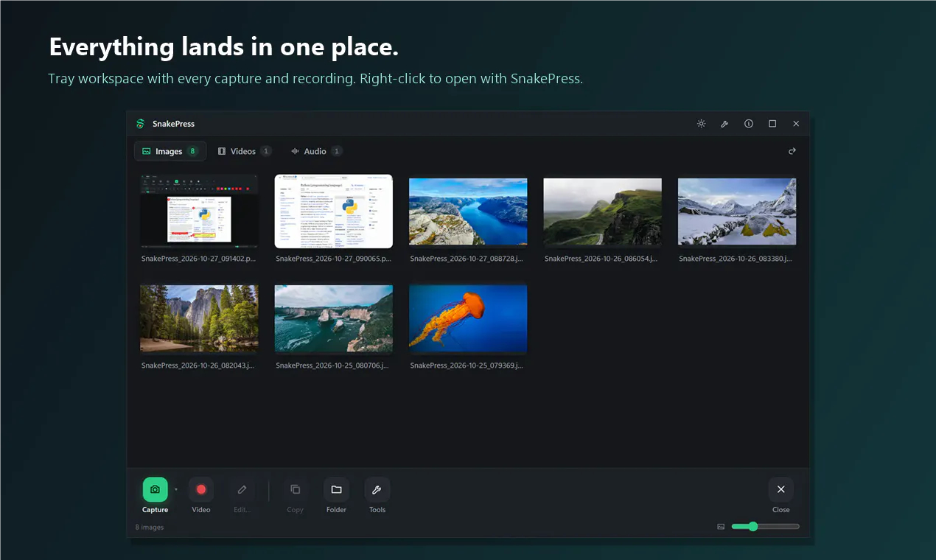Switch to the Audio tab
This screenshot has height=560, width=936.
point(315,151)
